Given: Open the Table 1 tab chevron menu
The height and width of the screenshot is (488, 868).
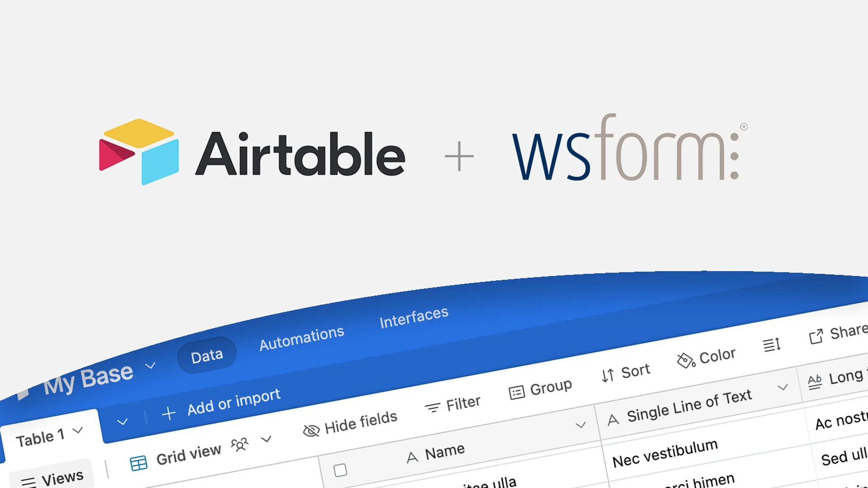Looking at the screenshot, I should click(x=78, y=430).
